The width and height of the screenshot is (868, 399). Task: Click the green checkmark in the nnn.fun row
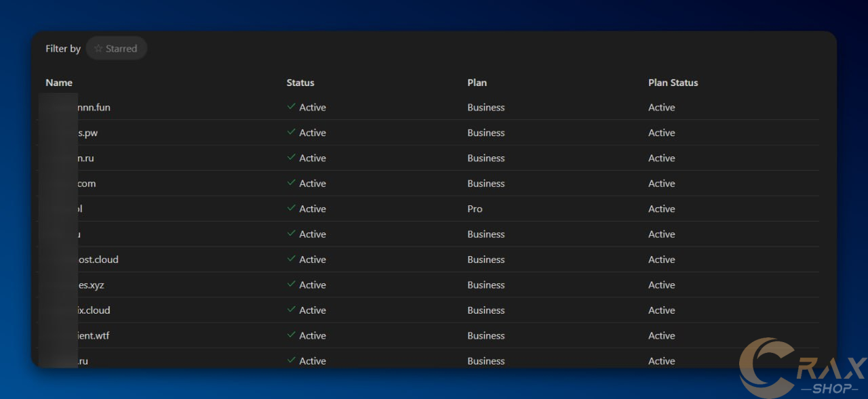[291, 106]
